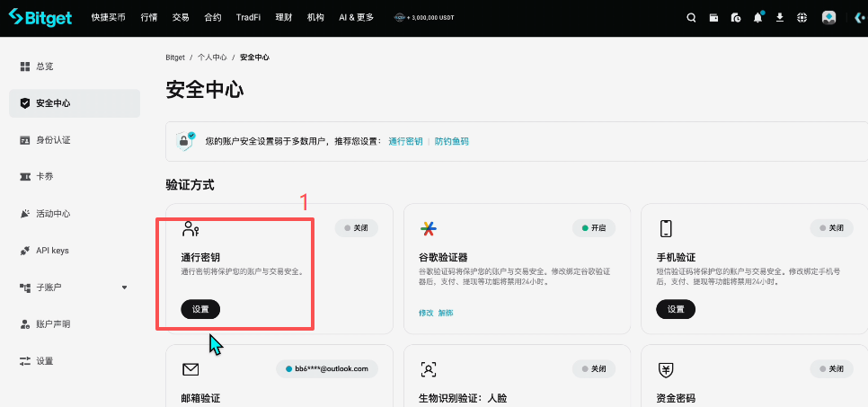Click 修改 under 谷歌验证器
868x407 pixels.
coord(426,313)
